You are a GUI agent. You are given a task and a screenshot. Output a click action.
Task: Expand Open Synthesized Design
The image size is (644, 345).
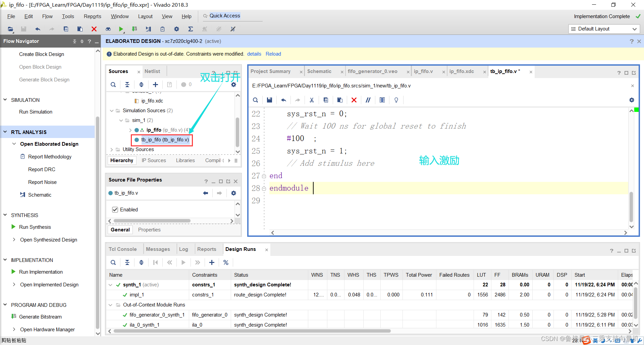pyautogui.click(x=14, y=239)
